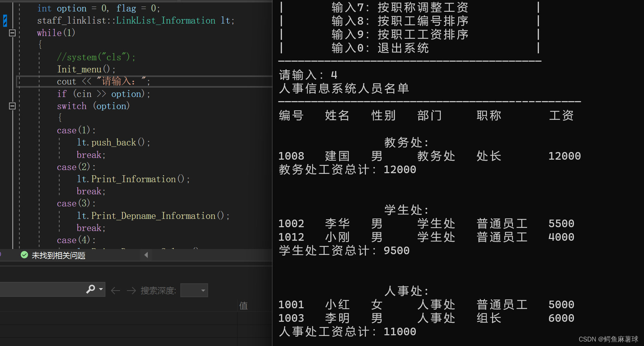The width and height of the screenshot is (644, 346).
Task: Click the 人事处工资总计: 11000 line
Action: [347, 331]
